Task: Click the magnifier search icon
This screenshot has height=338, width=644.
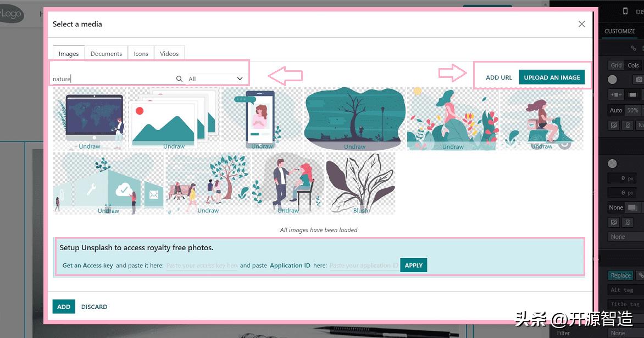Action: pos(179,79)
